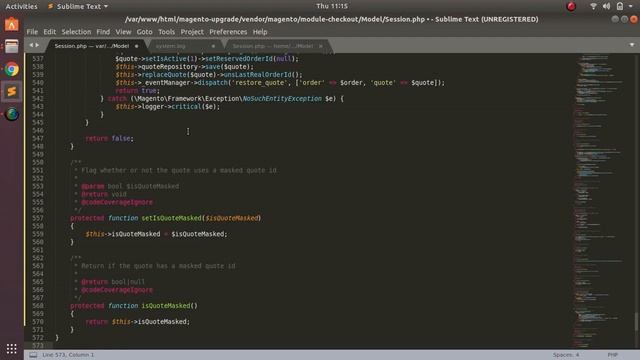
Task: Toggle the side bar panel switcher icon
Action: tap(33, 355)
